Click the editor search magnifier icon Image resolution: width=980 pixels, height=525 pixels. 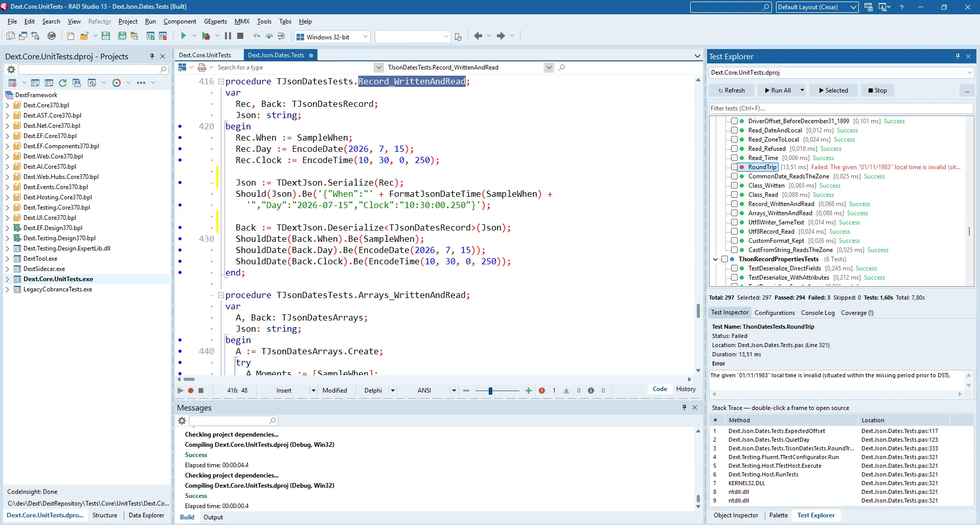click(x=562, y=67)
